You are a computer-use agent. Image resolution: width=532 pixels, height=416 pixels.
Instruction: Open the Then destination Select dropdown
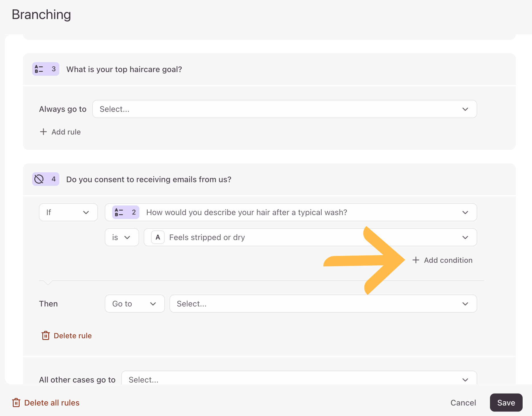tap(323, 304)
